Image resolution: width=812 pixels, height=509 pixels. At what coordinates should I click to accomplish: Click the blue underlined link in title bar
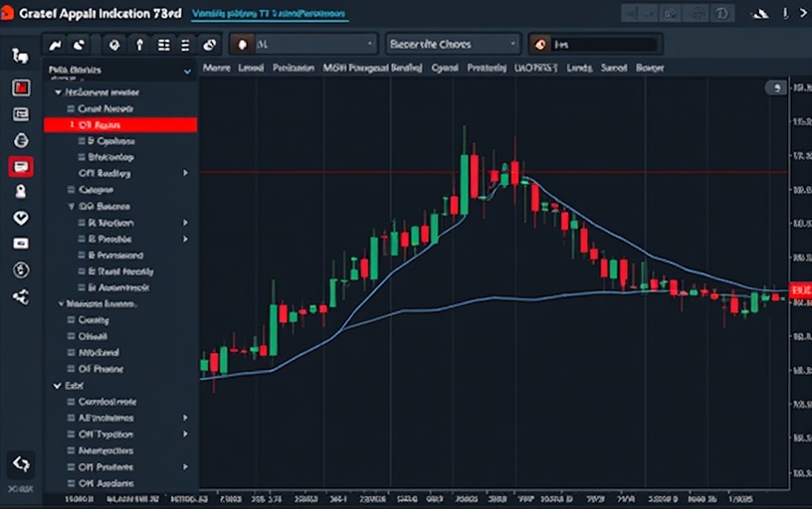(x=269, y=14)
